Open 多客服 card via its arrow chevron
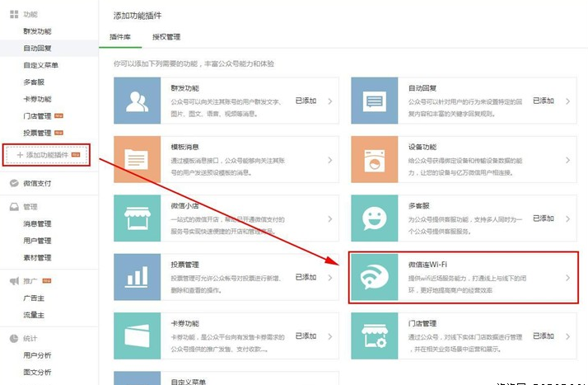The image size is (588, 385). (x=567, y=218)
